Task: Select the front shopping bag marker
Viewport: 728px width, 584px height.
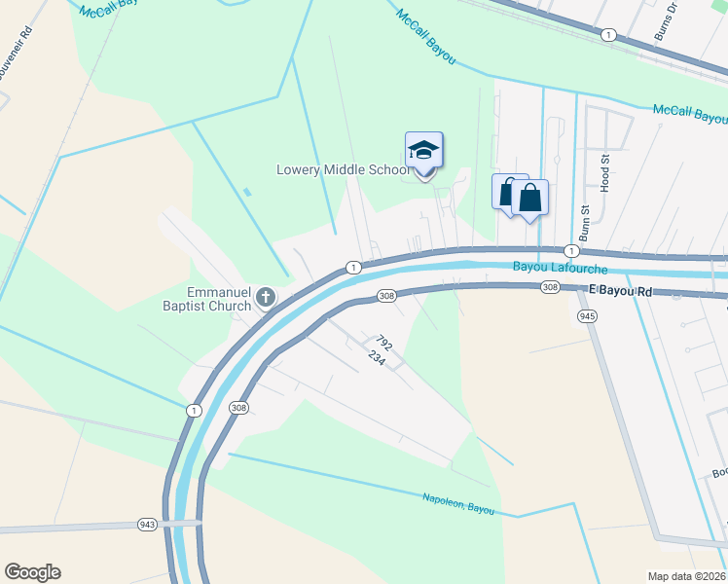Action: [x=529, y=199]
